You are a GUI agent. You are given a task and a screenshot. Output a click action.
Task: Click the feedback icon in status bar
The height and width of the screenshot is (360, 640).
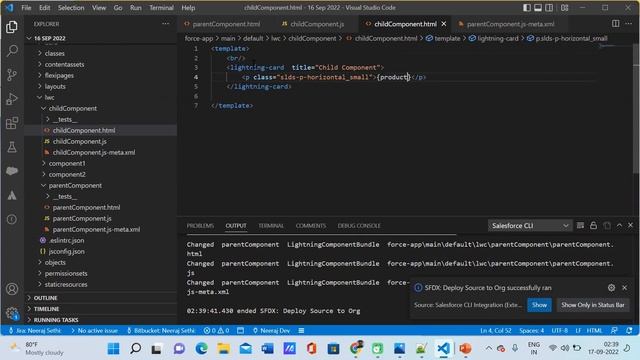(614, 330)
